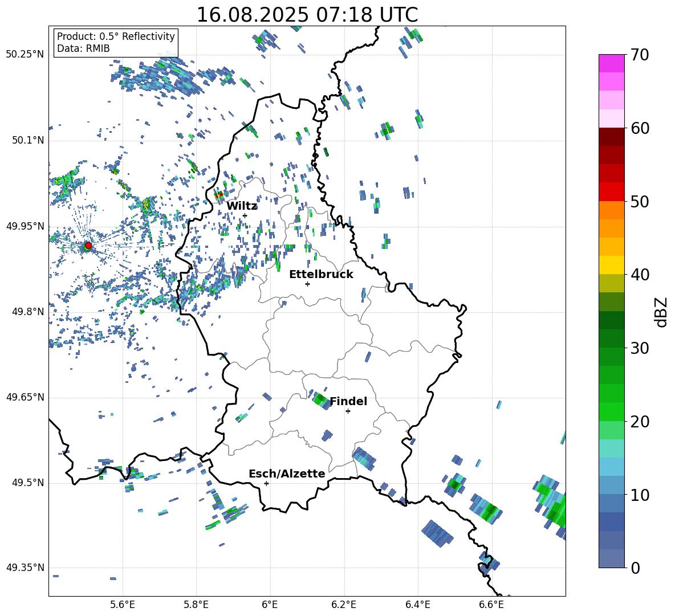675x616 pixels.
Task: Click the "Data: RMIB" line
Action: click(83, 48)
